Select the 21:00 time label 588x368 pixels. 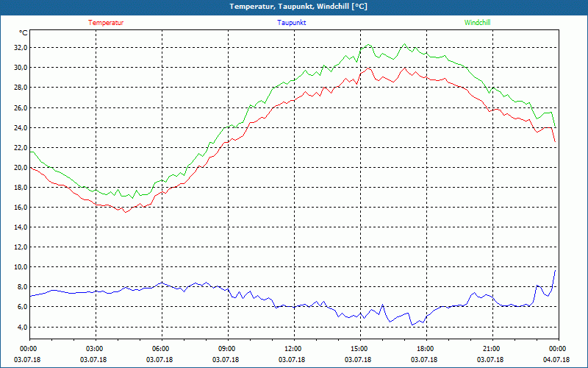pyautogui.click(x=491, y=349)
